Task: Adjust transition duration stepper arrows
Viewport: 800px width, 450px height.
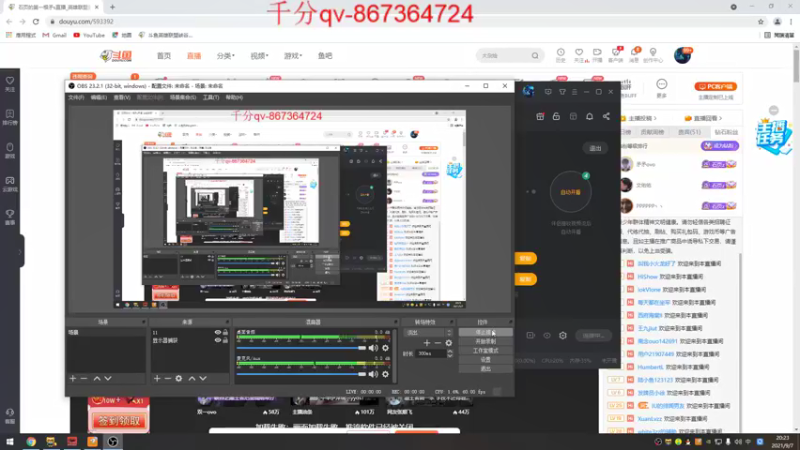Action: pos(449,354)
